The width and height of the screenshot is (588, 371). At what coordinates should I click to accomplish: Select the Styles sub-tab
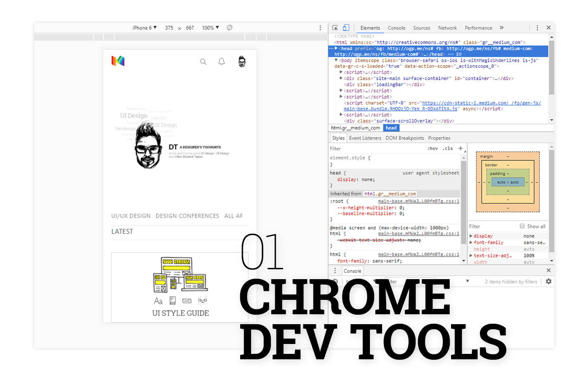click(338, 138)
